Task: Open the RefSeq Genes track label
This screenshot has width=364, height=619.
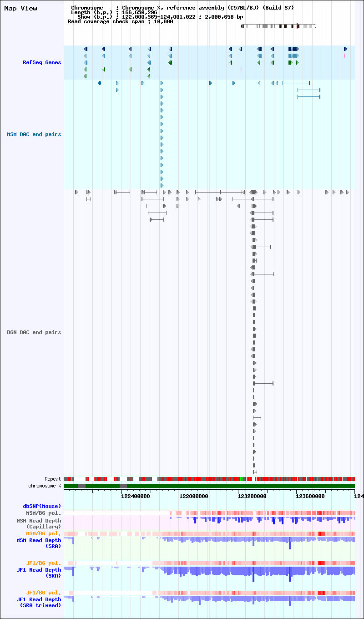Action: pos(42,62)
